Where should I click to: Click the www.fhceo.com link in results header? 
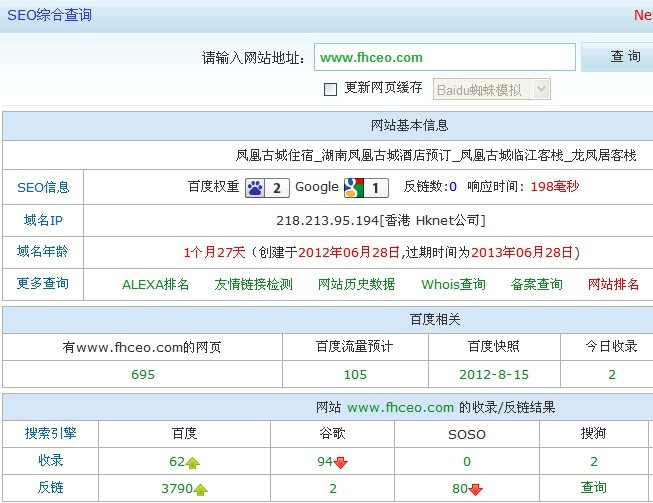tap(401, 407)
